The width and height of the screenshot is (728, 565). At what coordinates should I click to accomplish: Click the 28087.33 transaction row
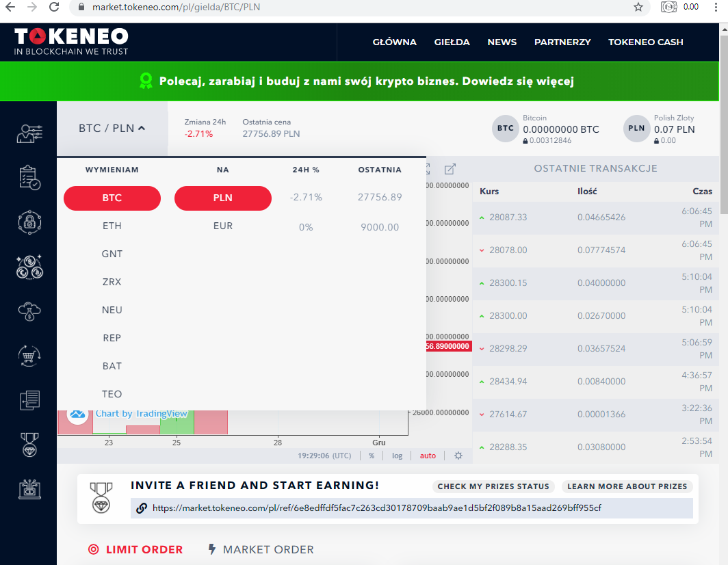(x=596, y=218)
